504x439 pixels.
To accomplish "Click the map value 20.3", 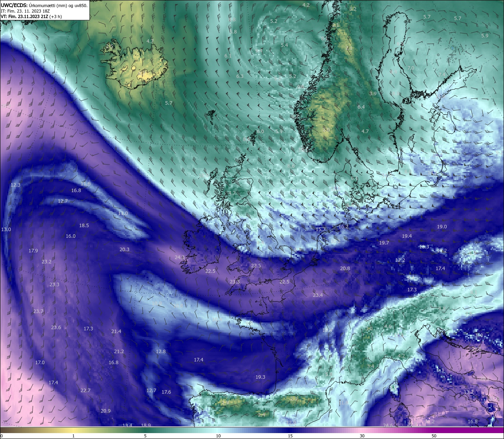I will pos(124,249).
